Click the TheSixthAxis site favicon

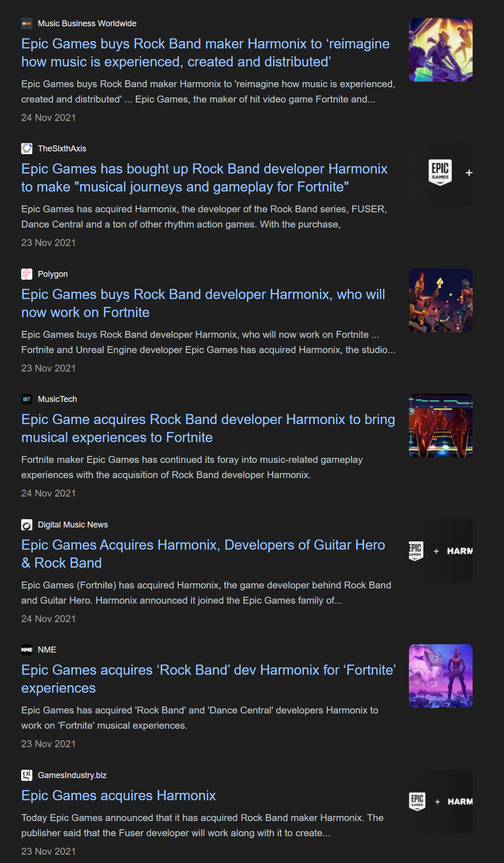[x=27, y=149]
